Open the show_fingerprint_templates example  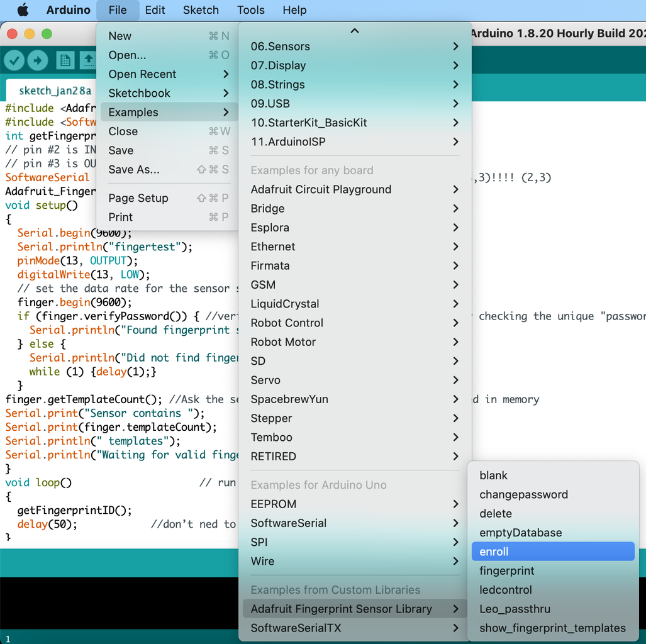(552, 628)
